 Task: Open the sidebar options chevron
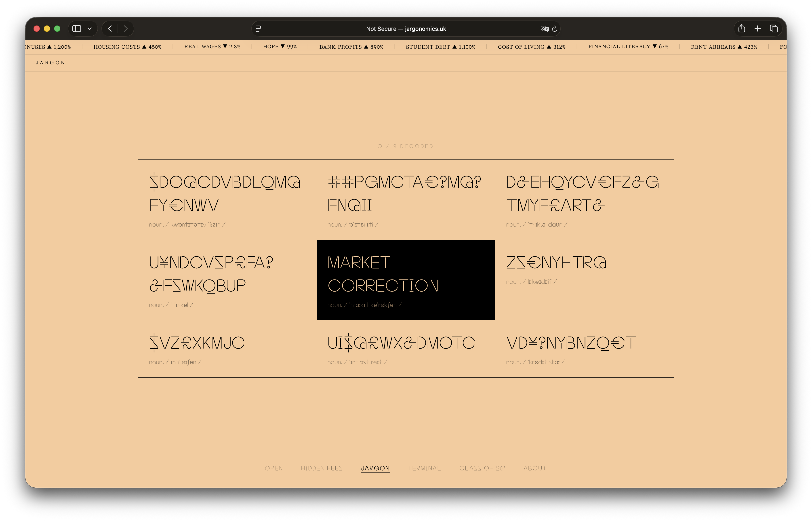(x=90, y=29)
